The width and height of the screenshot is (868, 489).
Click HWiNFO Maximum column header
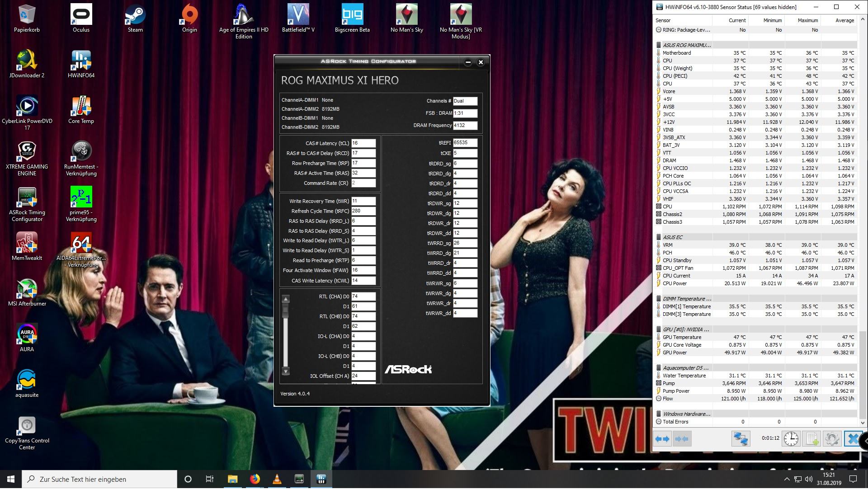click(802, 20)
